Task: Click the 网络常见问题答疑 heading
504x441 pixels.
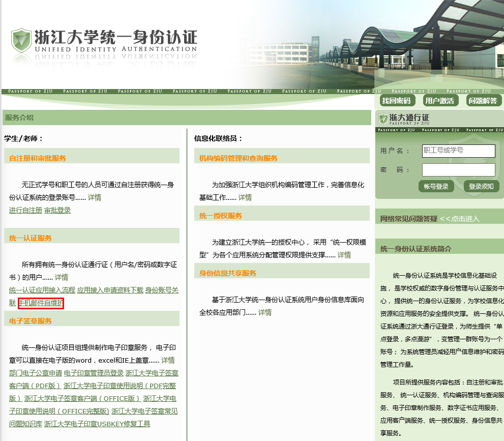Action: point(409,219)
